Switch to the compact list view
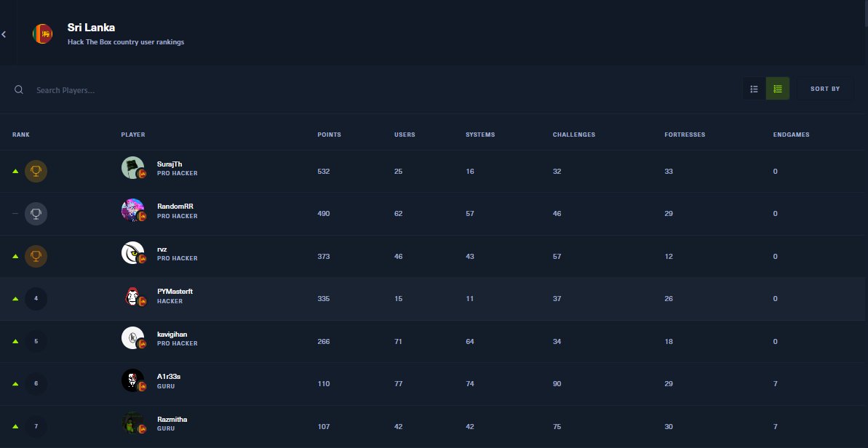 (x=754, y=88)
